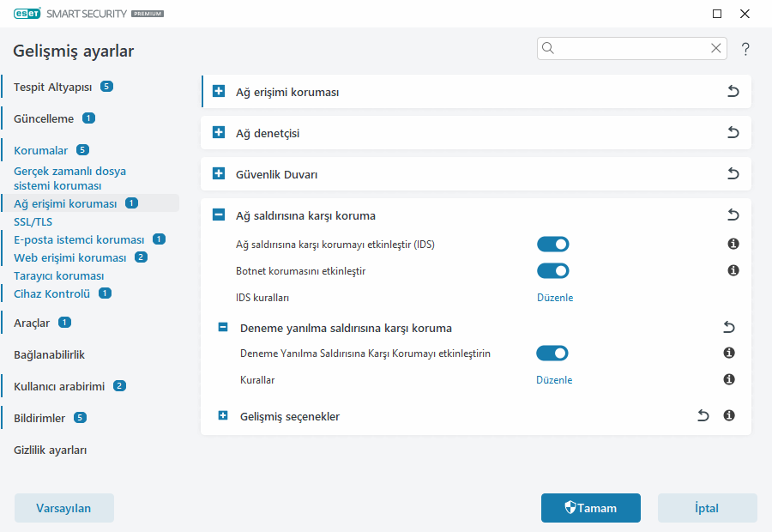Click info icon beside Gelişmiş seçenekler
The width and height of the screenshot is (772, 532).
[x=729, y=416]
